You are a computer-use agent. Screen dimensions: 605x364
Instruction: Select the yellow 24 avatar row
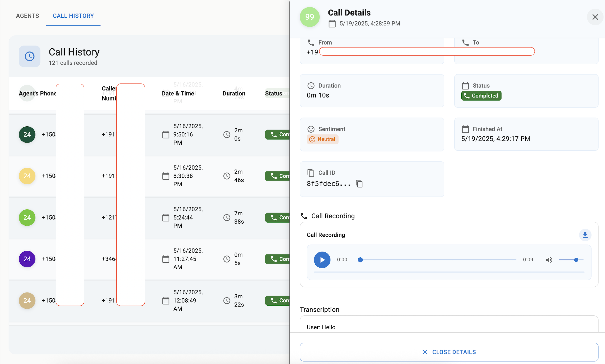click(27, 176)
